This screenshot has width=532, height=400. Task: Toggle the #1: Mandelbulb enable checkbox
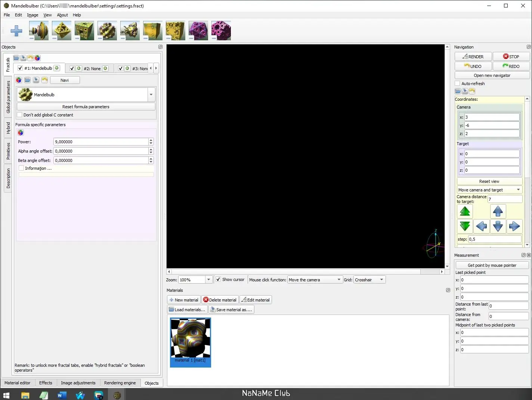pos(20,68)
